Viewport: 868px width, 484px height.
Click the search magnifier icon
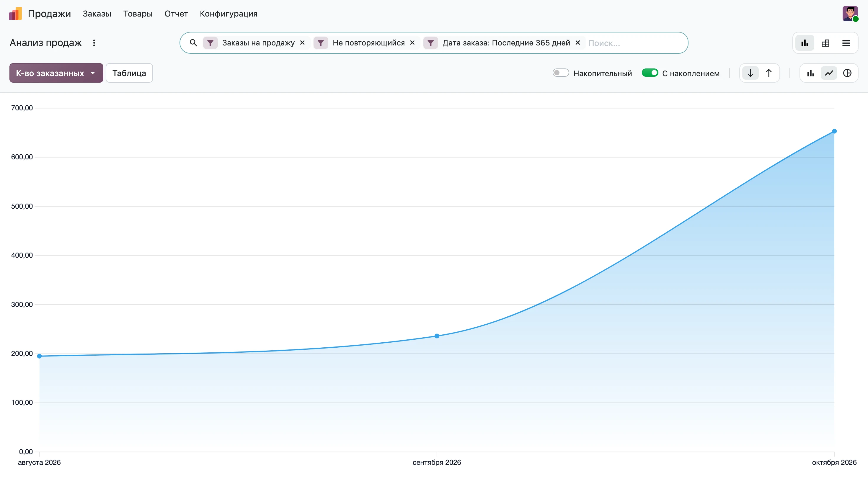[193, 43]
